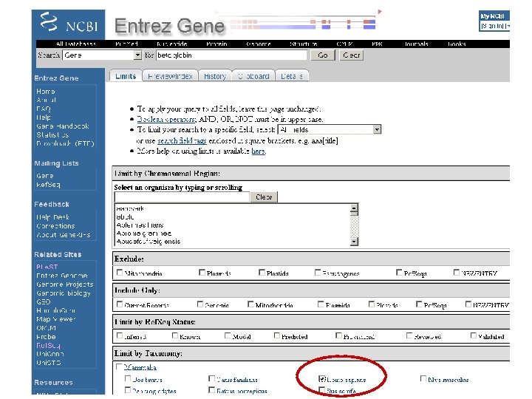
Task: Open the Mammalia taxonomy link
Action: pos(140,367)
